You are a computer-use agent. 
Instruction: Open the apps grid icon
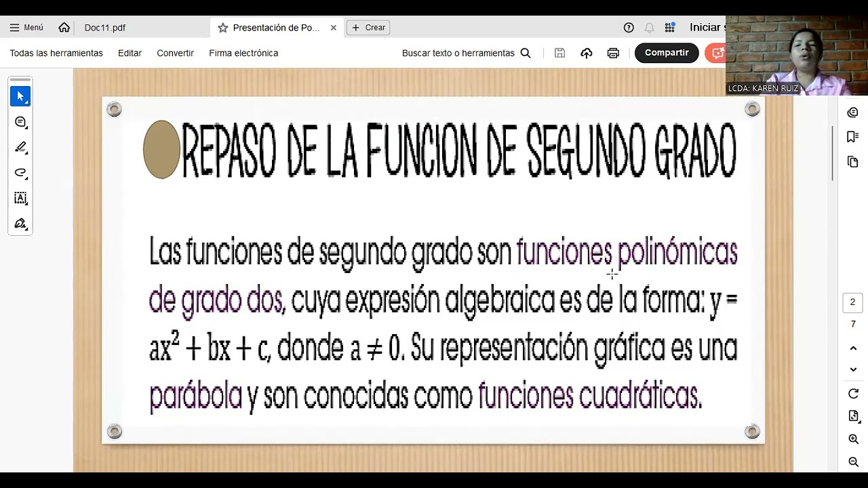(670, 28)
